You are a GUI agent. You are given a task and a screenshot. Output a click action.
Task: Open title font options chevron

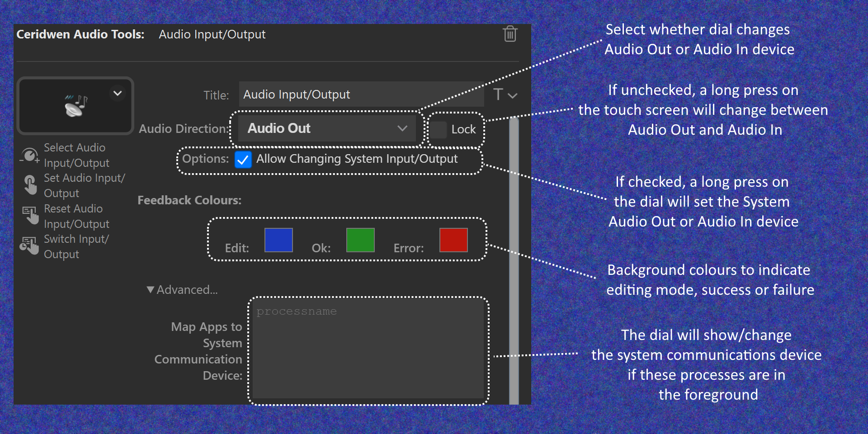[513, 96]
